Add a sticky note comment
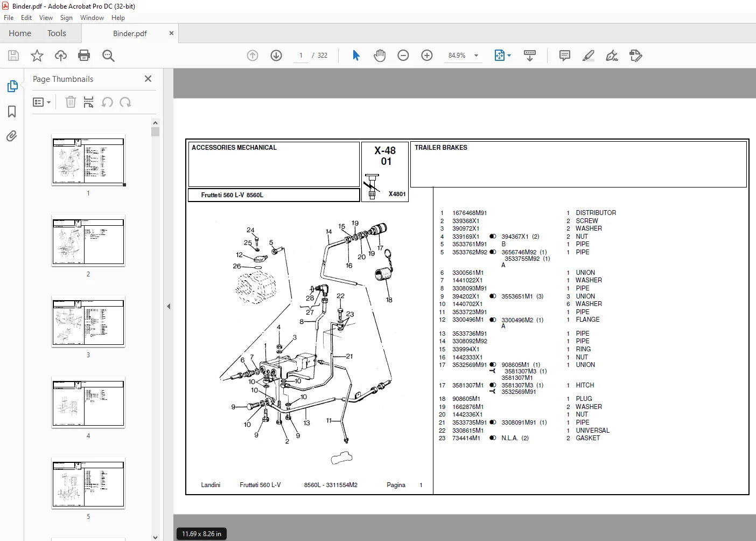The width and height of the screenshot is (756, 541). tap(565, 56)
